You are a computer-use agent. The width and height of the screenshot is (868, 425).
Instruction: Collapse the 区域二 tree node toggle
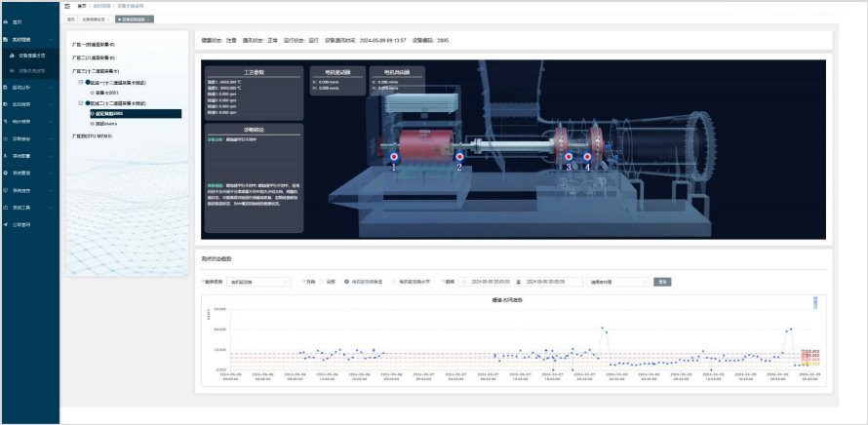(81, 103)
